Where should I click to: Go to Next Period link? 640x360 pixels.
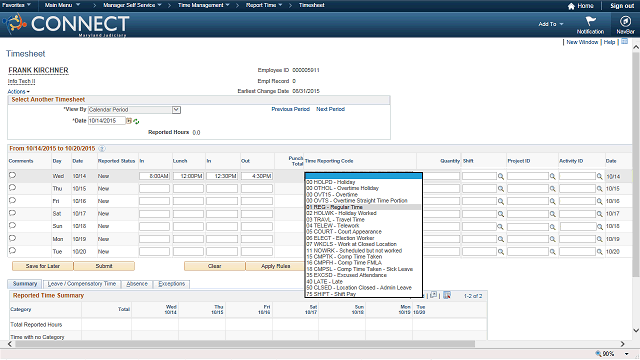click(331, 109)
